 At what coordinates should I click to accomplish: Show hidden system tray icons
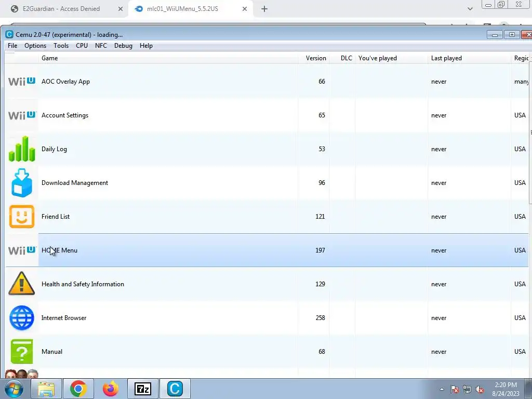point(442,389)
